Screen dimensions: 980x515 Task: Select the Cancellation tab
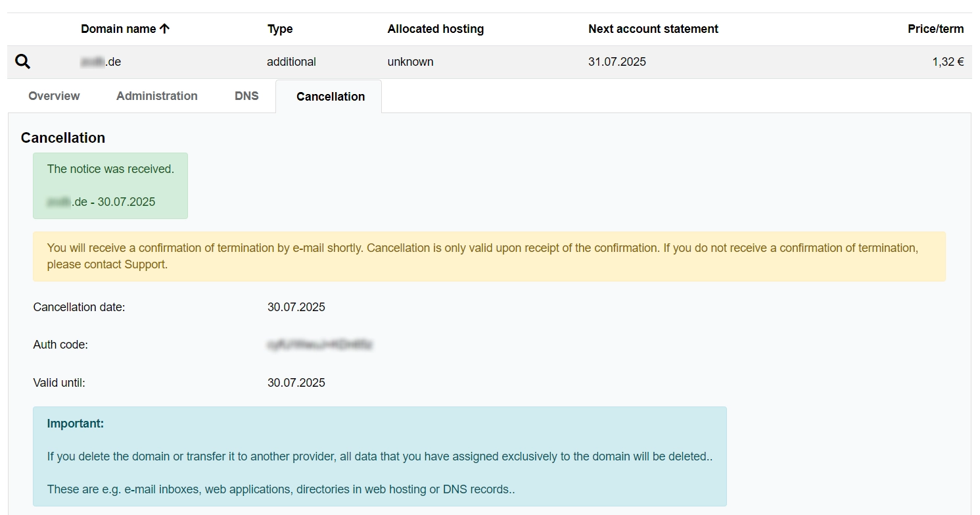pos(330,97)
